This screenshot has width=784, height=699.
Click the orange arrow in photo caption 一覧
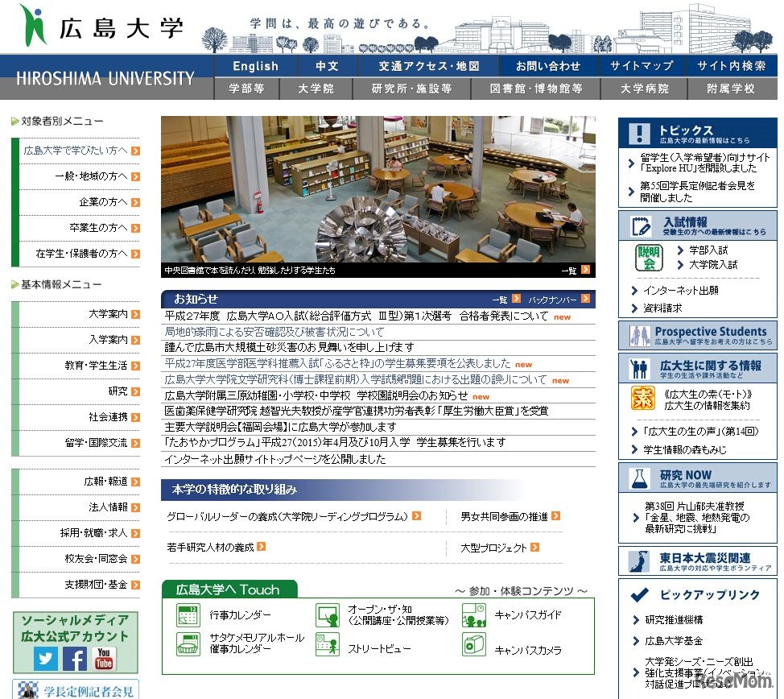[585, 270]
